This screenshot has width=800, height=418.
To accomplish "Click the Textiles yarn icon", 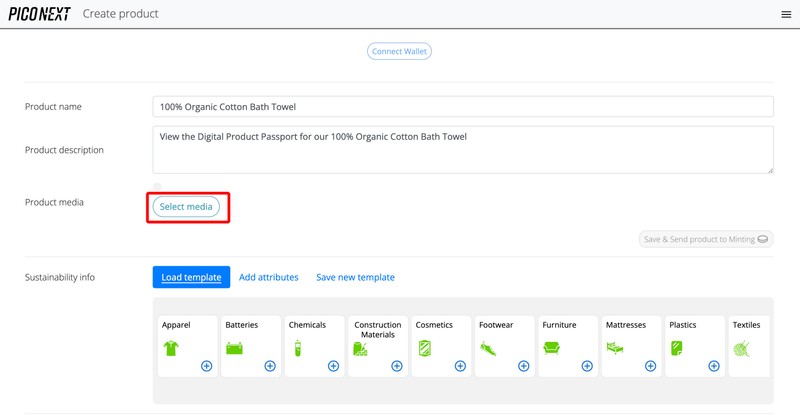I will [742, 348].
